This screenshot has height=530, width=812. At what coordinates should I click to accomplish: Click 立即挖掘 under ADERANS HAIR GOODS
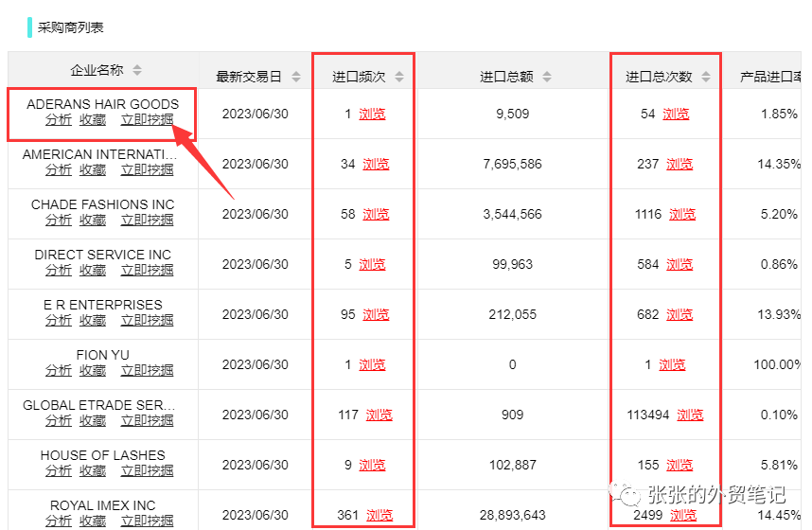point(147,119)
